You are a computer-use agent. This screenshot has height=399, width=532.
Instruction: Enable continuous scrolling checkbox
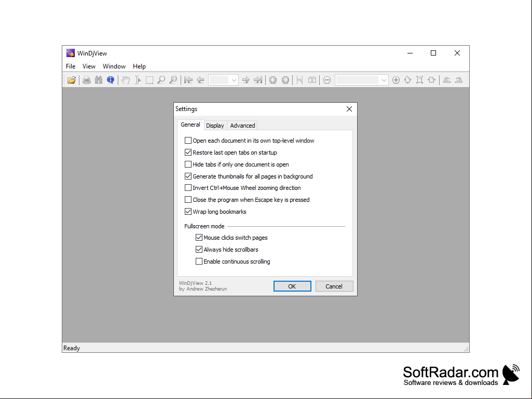[x=199, y=262]
